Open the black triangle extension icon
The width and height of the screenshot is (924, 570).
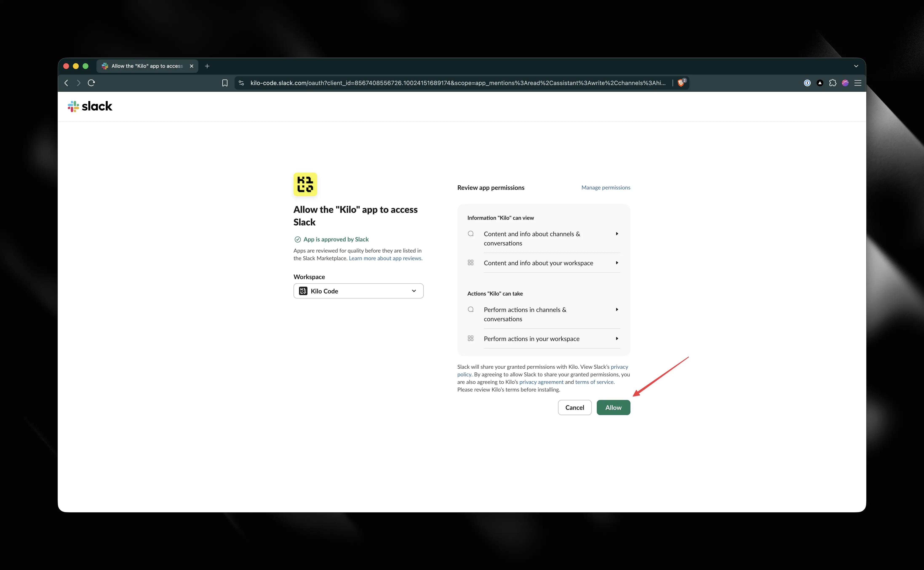pos(820,83)
